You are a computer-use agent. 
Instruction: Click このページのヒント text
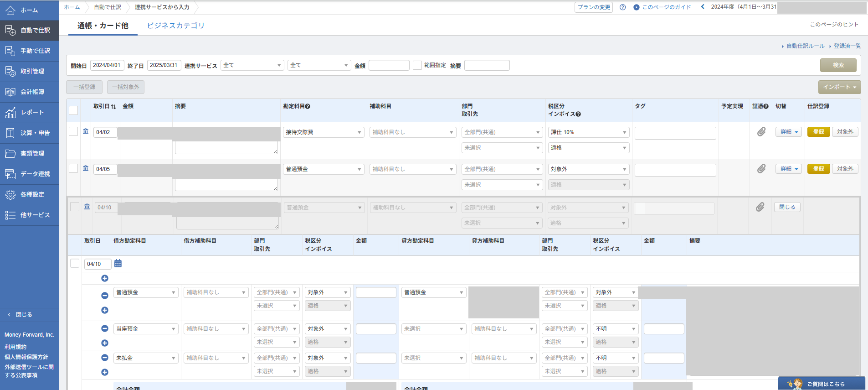[x=834, y=25]
